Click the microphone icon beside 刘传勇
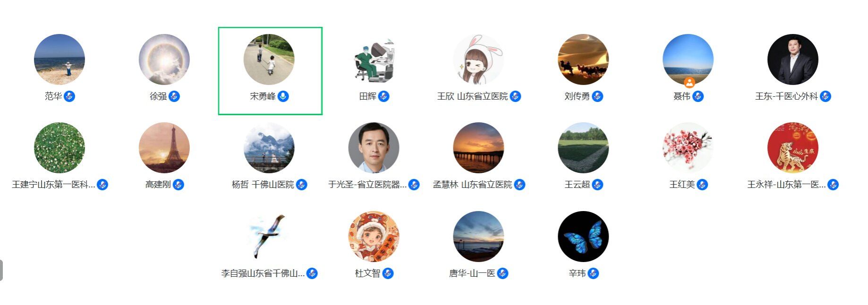Screen dimensions: 868x305 pyautogui.click(x=597, y=96)
